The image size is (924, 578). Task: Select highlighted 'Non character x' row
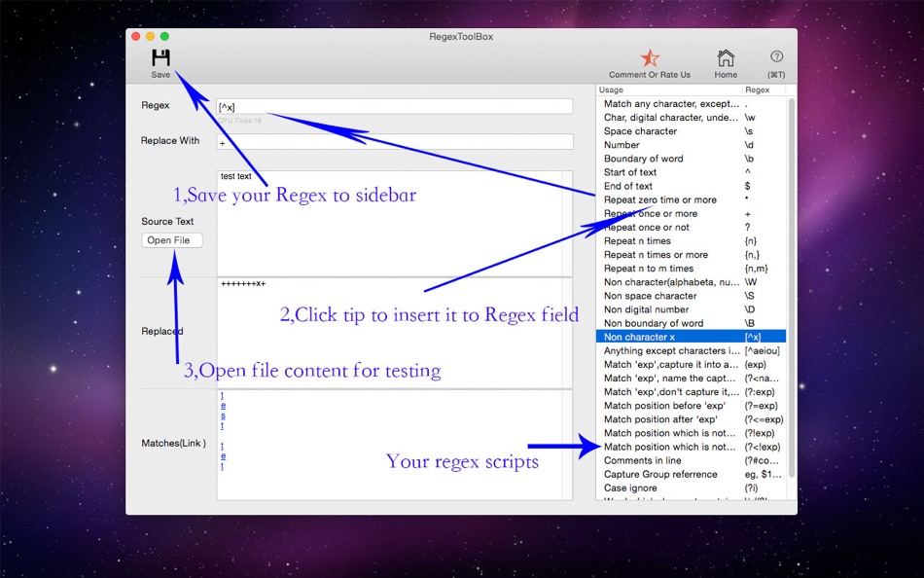tap(691, 337)
